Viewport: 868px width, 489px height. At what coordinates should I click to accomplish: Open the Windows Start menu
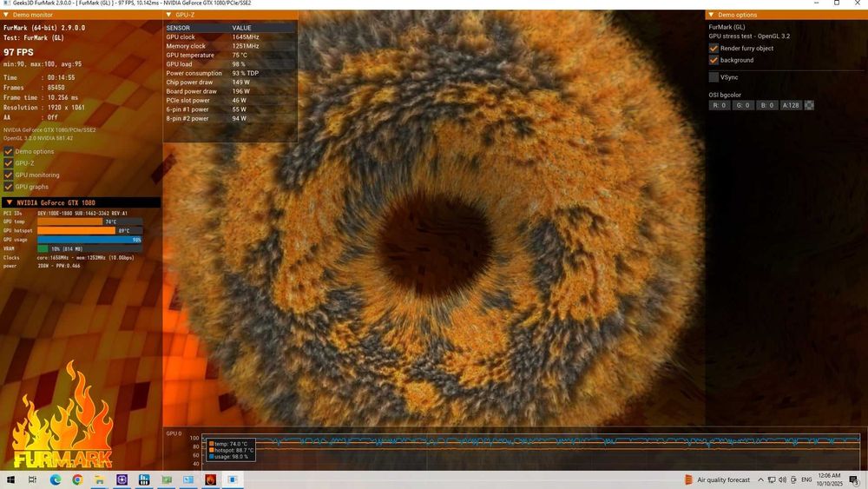(x=10, y=479)
